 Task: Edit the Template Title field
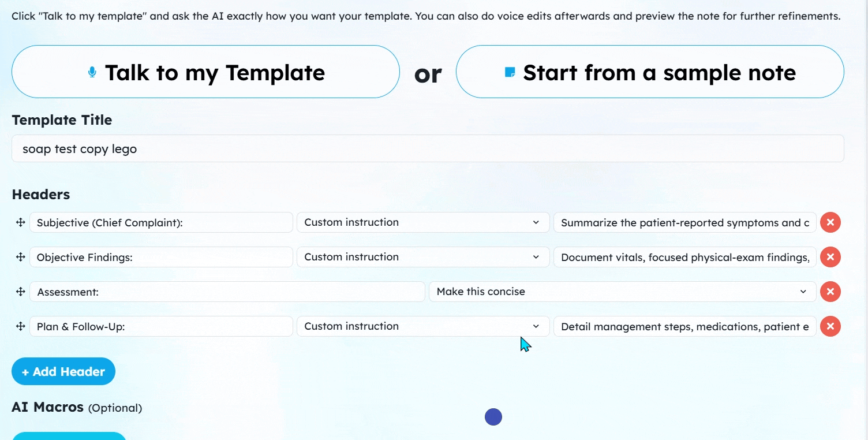tap(428, 148)
